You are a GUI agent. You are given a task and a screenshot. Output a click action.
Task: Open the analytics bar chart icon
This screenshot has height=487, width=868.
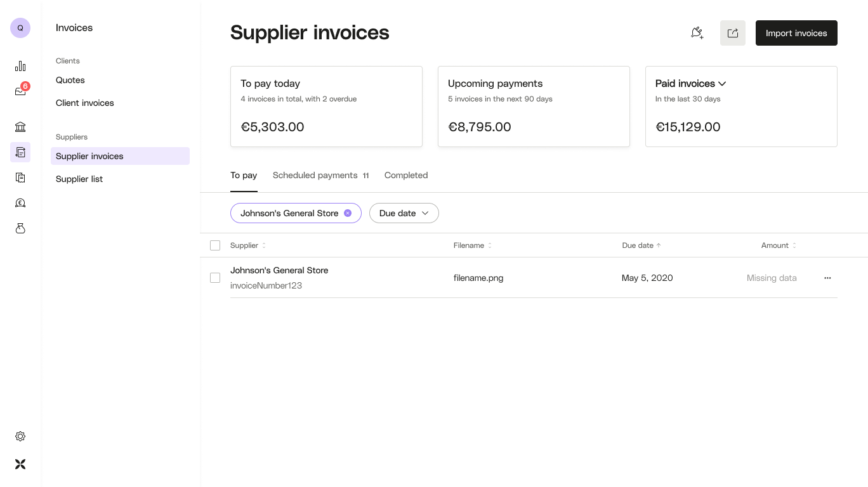(20, 66)
